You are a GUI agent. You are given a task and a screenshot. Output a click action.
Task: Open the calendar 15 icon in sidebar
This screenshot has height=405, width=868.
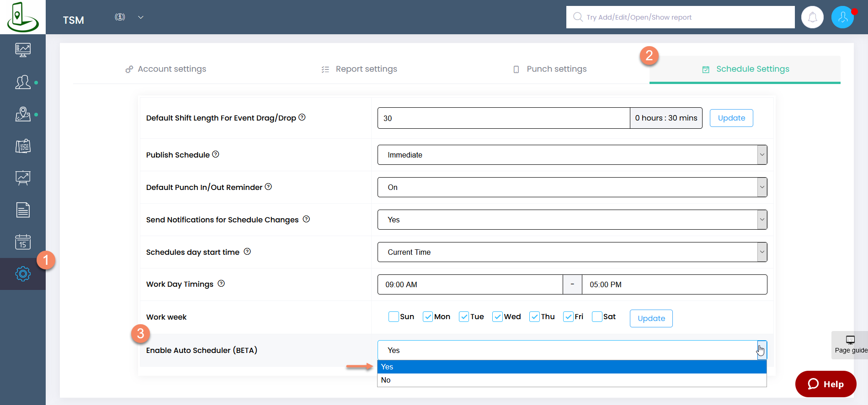pos(23,242)
